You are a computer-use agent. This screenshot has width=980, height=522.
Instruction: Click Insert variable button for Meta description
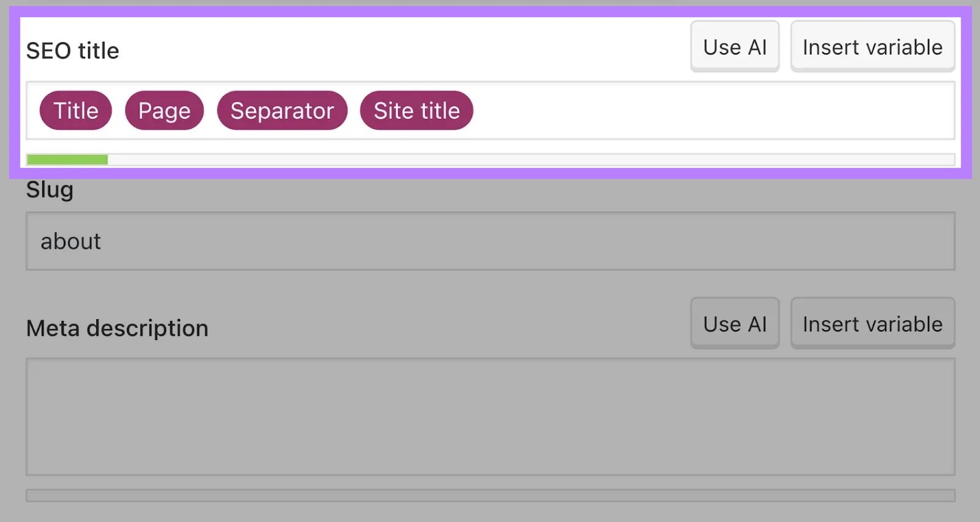(x=872, y=324)
